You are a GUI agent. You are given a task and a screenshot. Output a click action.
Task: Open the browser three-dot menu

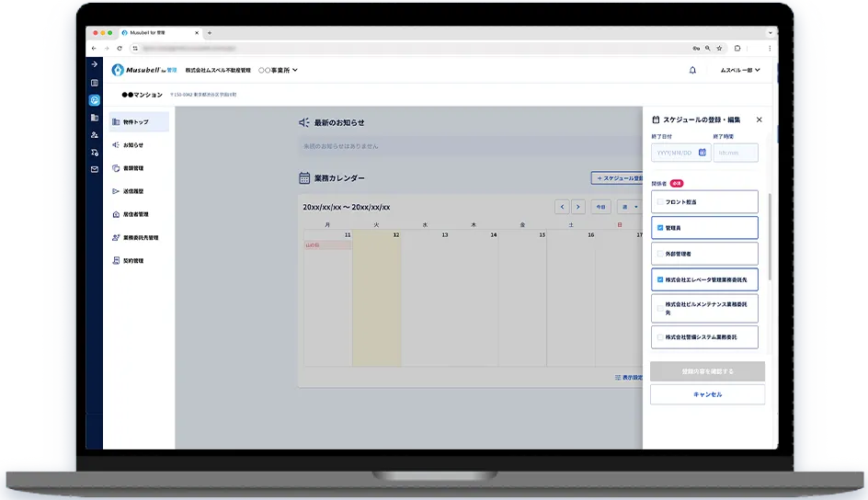770,48
